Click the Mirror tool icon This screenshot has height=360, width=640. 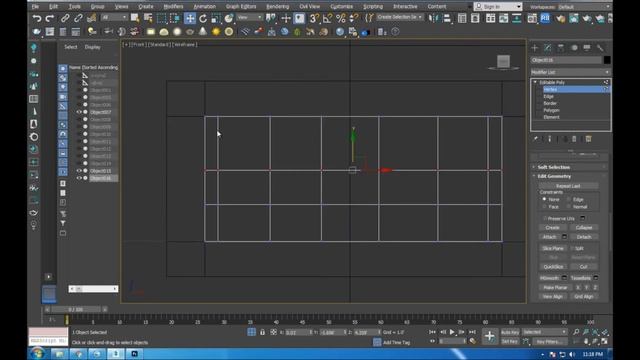coord(434,18)
